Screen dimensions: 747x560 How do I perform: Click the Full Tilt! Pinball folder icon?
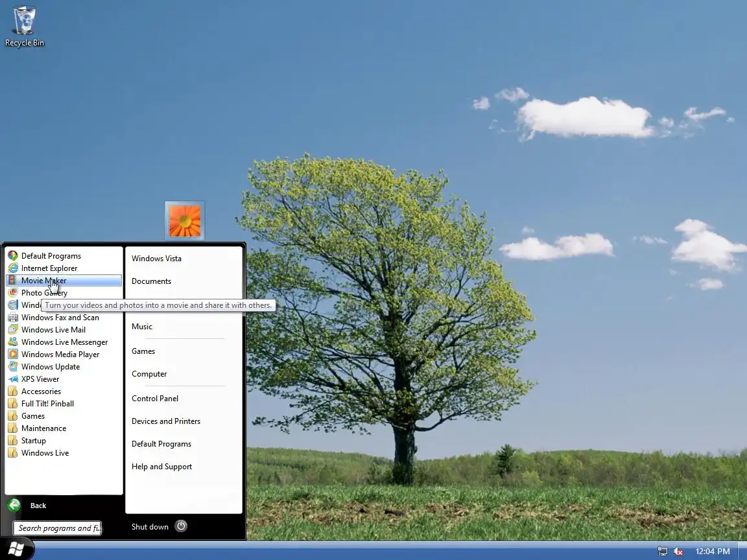[13, 404]
